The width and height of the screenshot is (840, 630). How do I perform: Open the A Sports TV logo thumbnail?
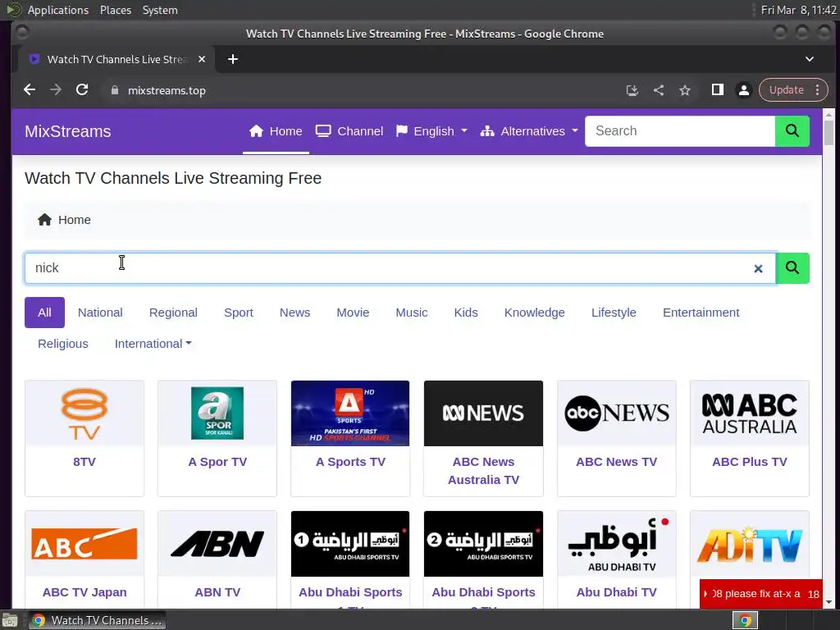(x=350, y=413)
